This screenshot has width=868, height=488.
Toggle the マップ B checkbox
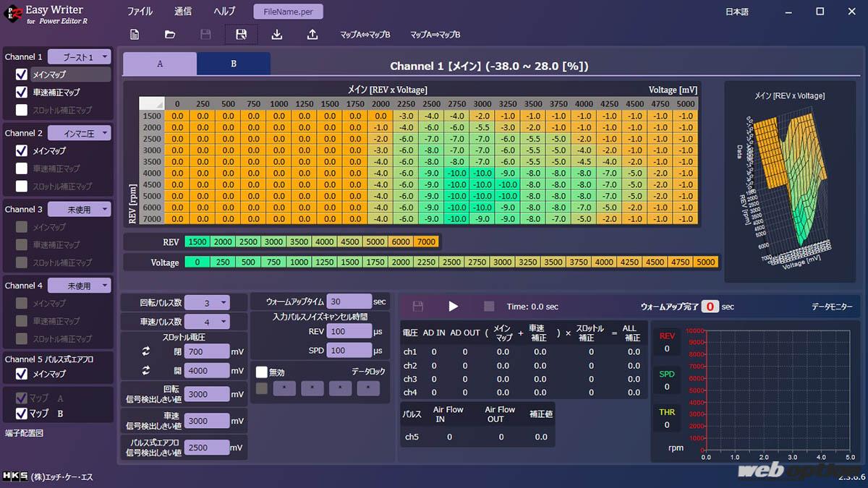(x=22, y=414)
